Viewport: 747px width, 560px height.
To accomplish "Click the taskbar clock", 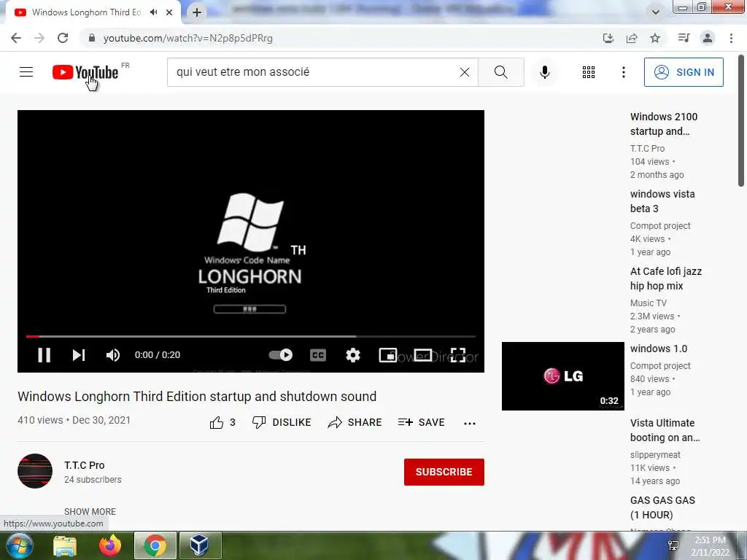I will point(710,546).
